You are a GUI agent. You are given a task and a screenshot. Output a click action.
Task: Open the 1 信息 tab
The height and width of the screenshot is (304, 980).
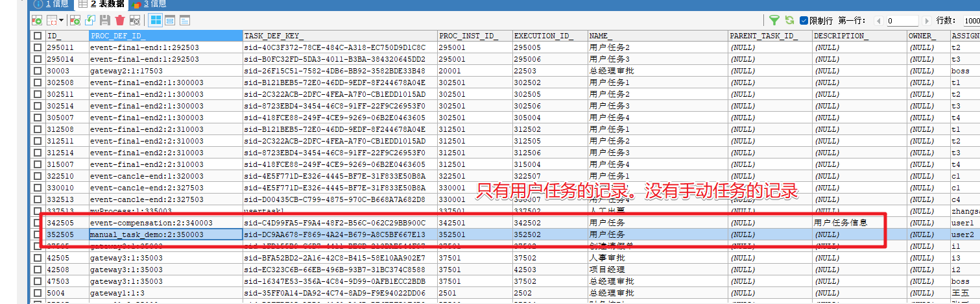pos(51,4)
